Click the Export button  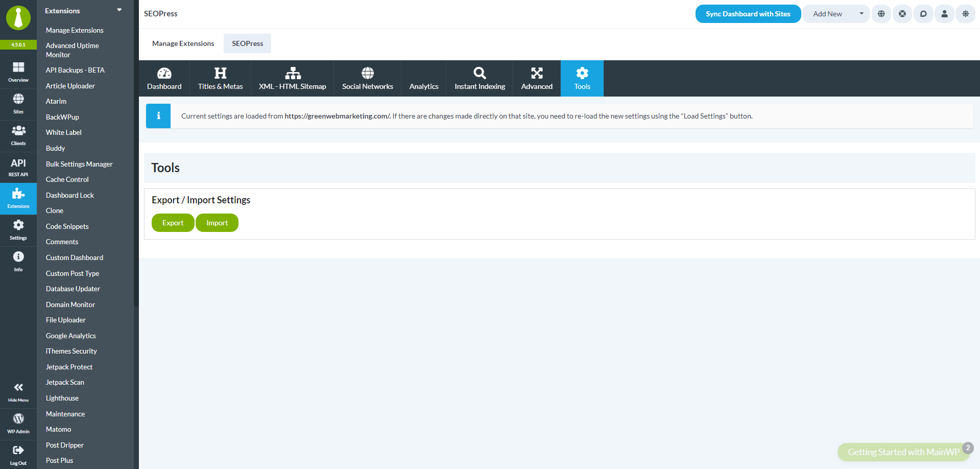173,223
